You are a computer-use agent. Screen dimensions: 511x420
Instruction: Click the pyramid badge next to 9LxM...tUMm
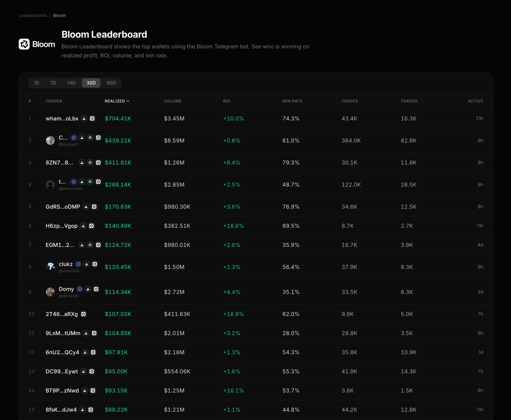[x=86, y=333]
